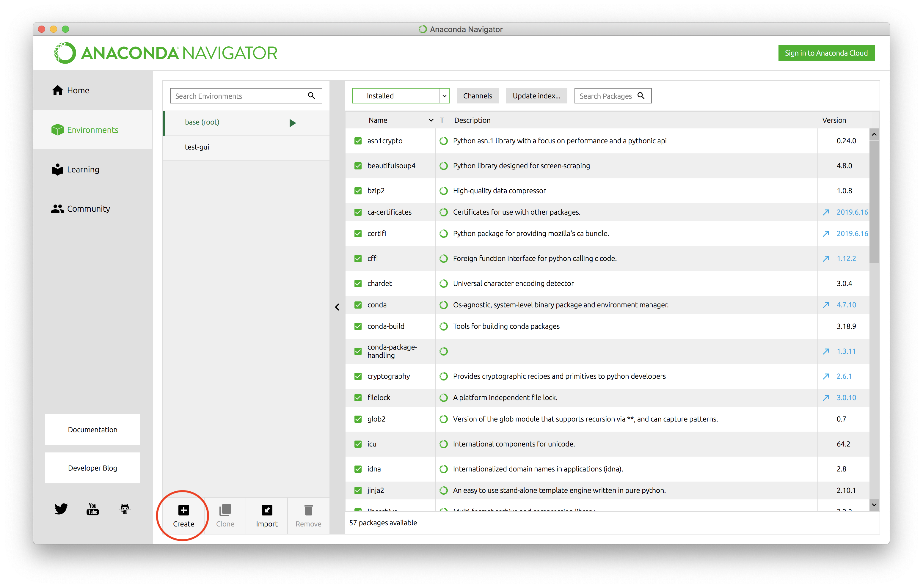Image resolution: width=923 pixels, height=588 pixels.
Task: Click the Update index button
Action: [536, 95]
